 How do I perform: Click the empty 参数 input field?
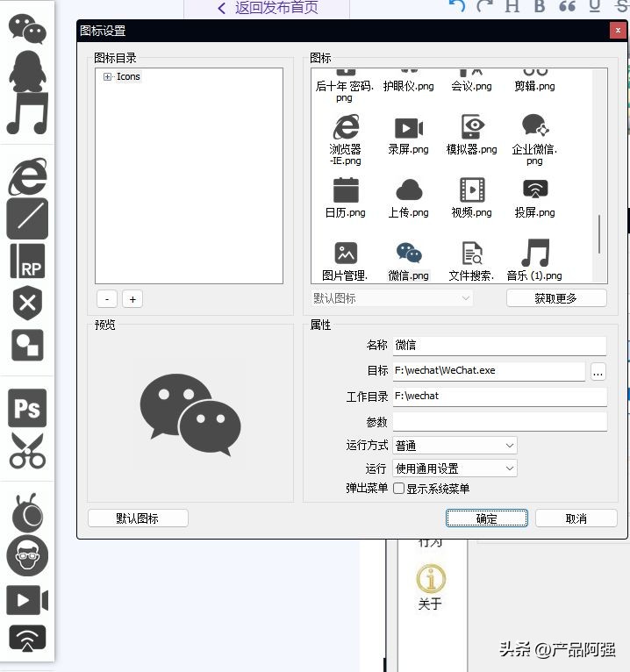point(499,422)
